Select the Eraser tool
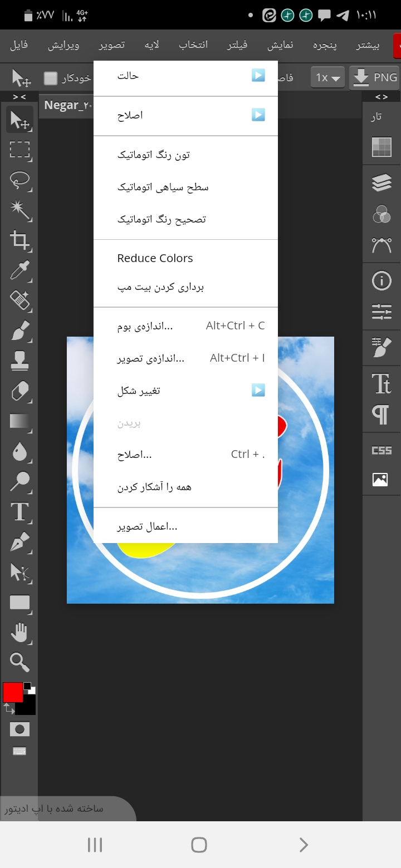Image resolution: width=401 pixels, height=868 pixels. point(20,392)
